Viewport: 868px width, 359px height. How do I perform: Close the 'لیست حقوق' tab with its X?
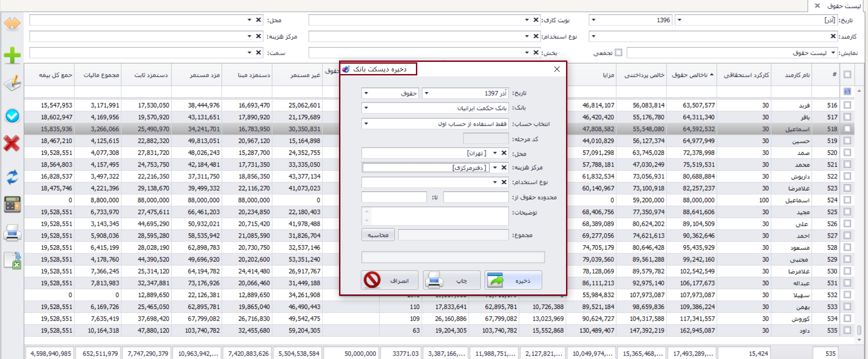[817, 5]
